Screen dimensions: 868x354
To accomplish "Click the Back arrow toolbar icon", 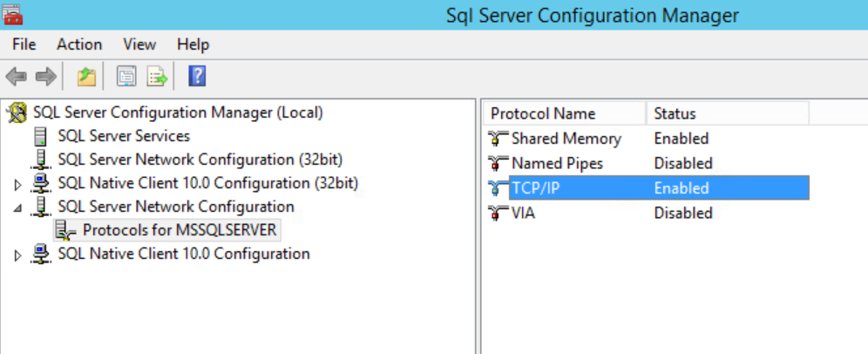I will [x=16, y=77].
